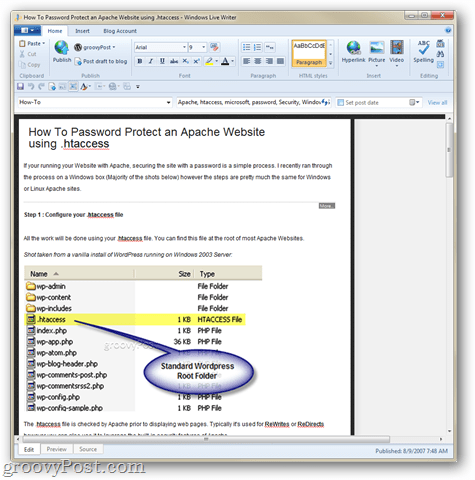Toggle the Set post date checkbox
The image size is (475, 480).
(340, 103)
